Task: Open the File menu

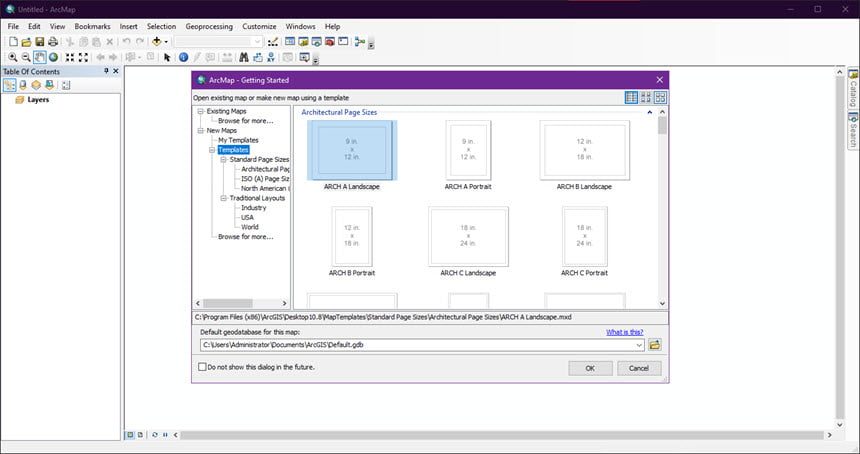Action: pyautogui.click(x=13, y=26)
